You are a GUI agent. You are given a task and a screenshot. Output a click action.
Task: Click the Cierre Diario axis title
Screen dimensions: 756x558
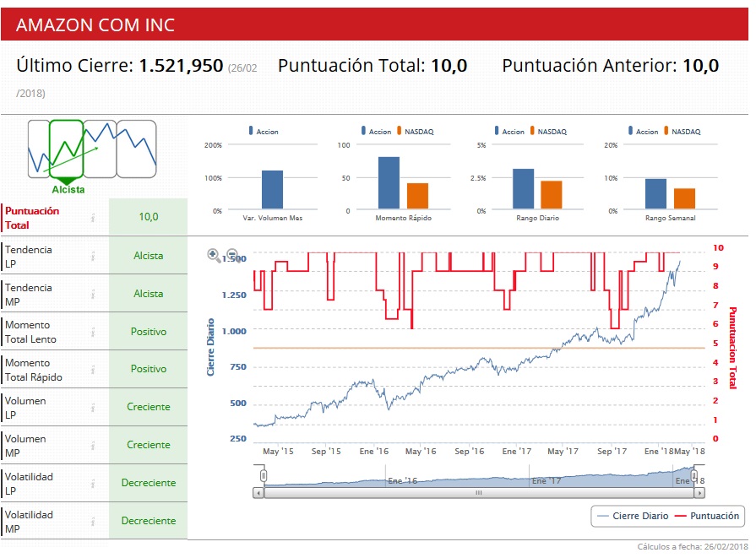click(210, 347)
